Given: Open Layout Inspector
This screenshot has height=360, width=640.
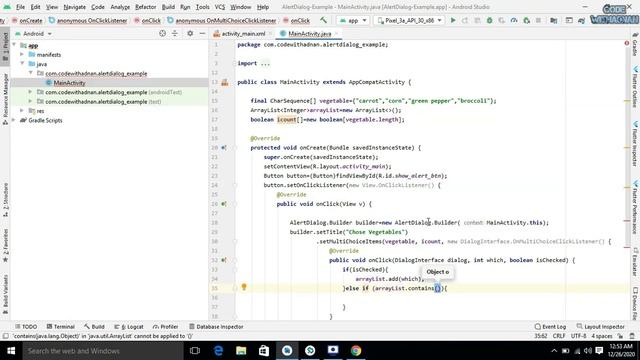Looking at the screenshot, I should click(600, 327).
